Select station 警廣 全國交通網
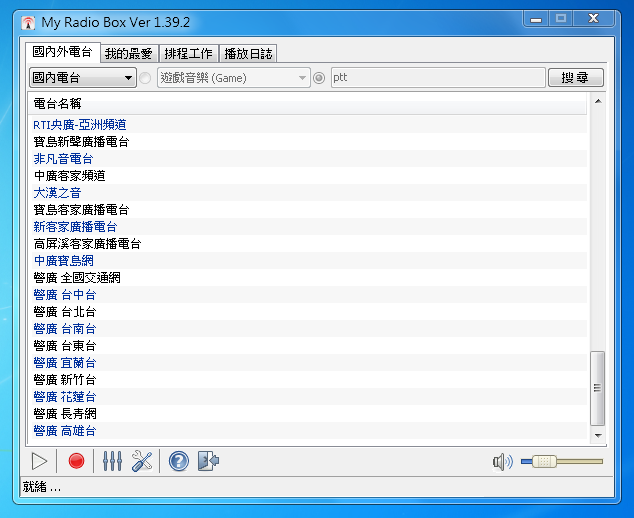This screenshot has width=634, height=518. click(x=308, y=277)
